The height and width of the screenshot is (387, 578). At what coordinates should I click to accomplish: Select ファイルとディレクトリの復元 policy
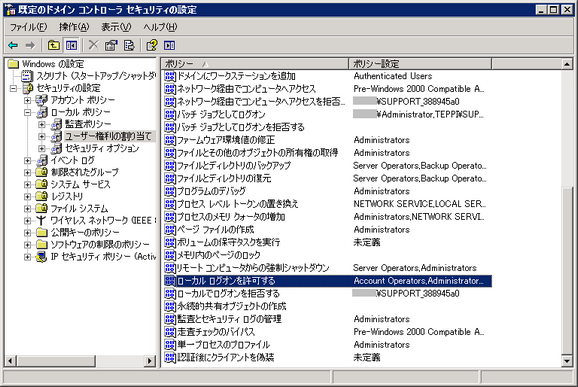click(x=224, y=178)
